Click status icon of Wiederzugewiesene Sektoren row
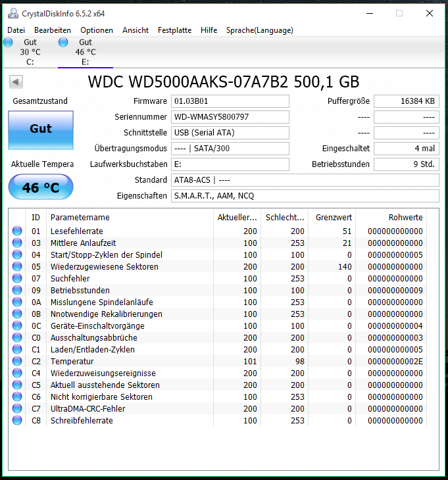The width and height of the screenshot is (448, 480). point(17,267)
